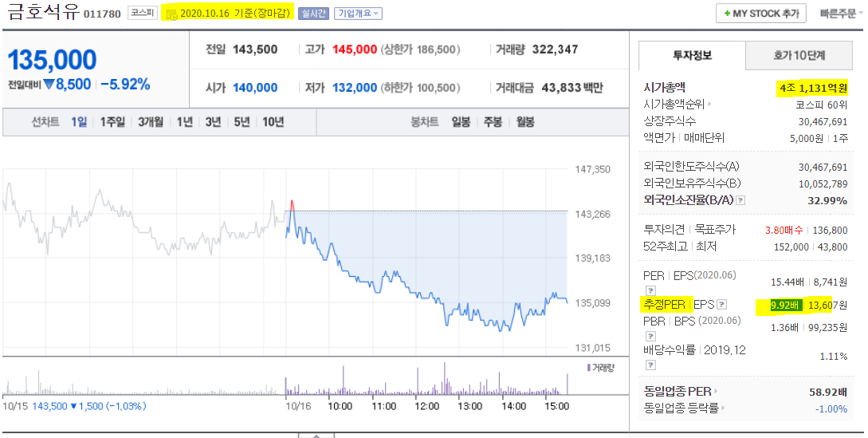This screenshot has width=868, height=438.
Task: Click the MY STOCK 추가 button
Action: point(761,14)
